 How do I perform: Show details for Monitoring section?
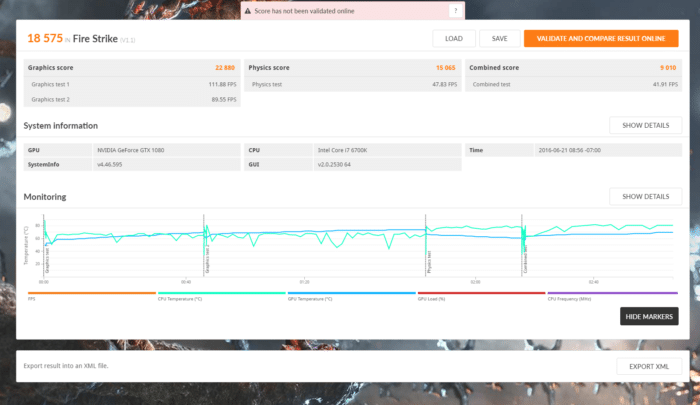646,196
